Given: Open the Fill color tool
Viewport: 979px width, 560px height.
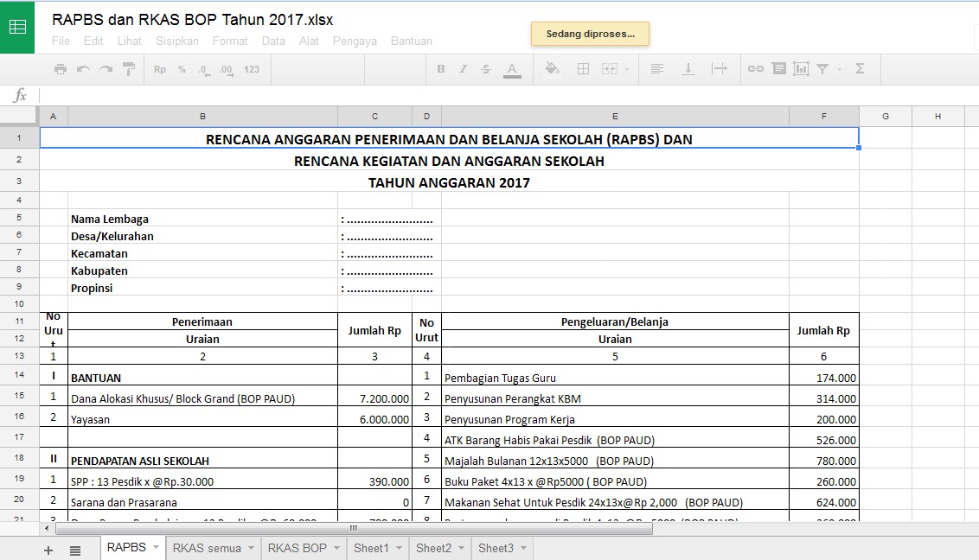Looking at the screenshot, I should coord(551,69).
